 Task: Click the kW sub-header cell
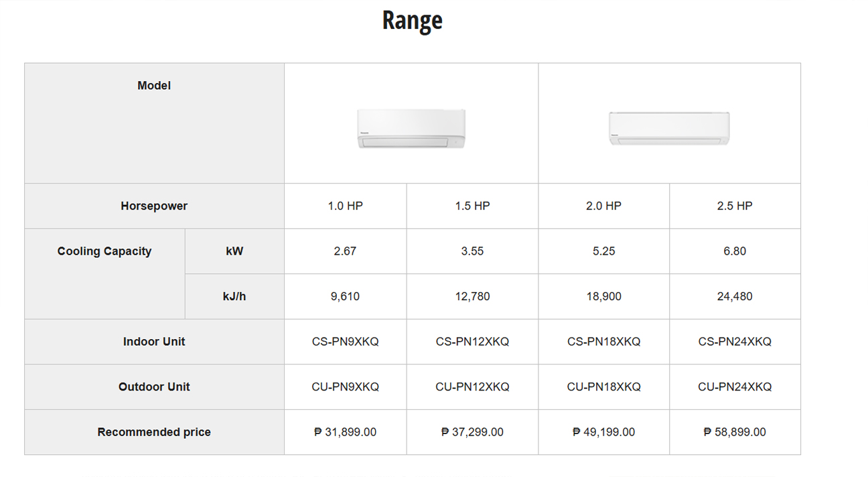234,251
